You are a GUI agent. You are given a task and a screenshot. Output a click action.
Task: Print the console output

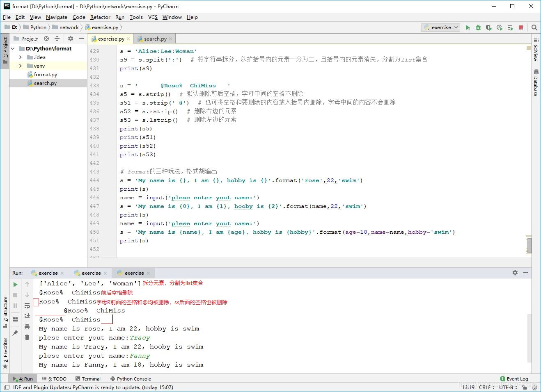coord(27,327)
